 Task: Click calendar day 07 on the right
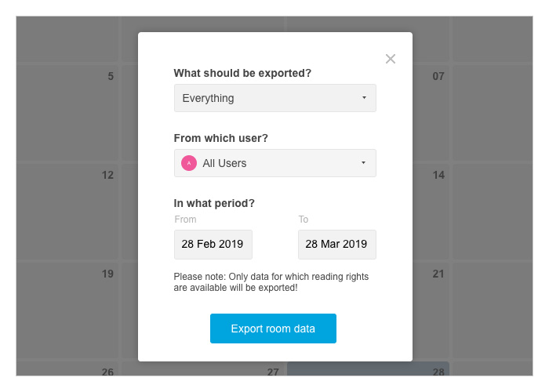click(438, 76)
